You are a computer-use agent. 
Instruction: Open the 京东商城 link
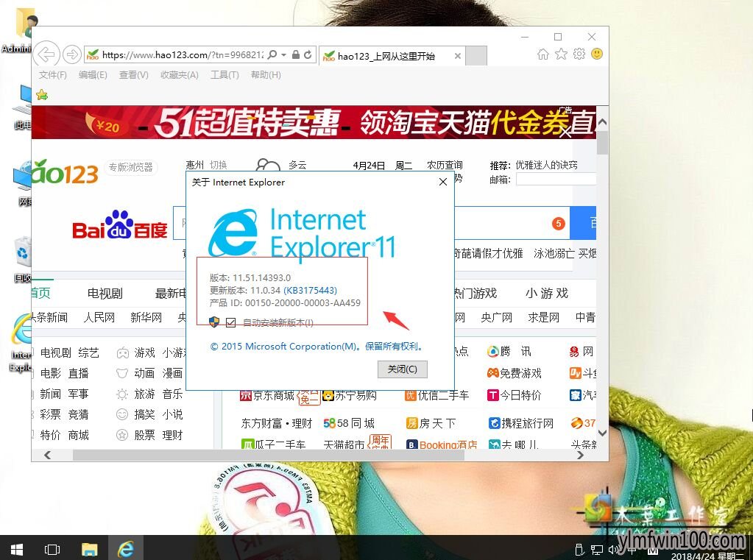[267, 395]
